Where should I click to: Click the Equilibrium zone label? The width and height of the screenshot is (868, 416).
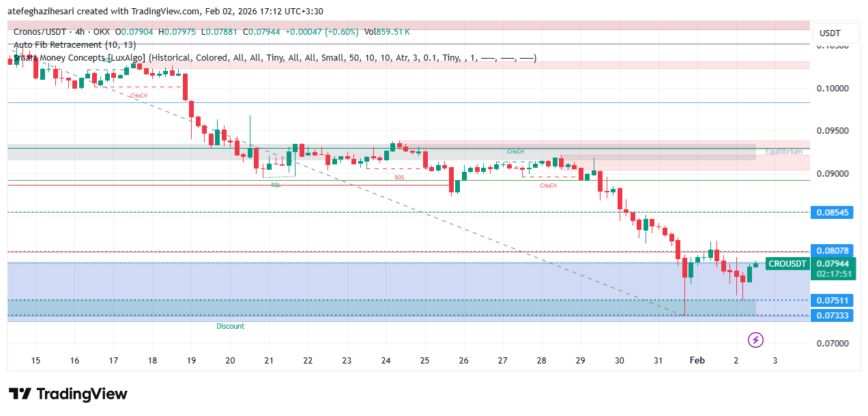783,152
